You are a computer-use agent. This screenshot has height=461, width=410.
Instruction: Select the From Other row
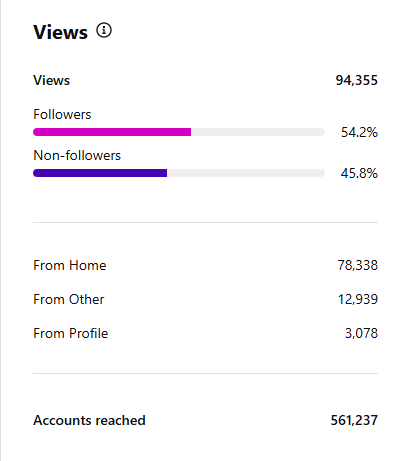[205, 300]
